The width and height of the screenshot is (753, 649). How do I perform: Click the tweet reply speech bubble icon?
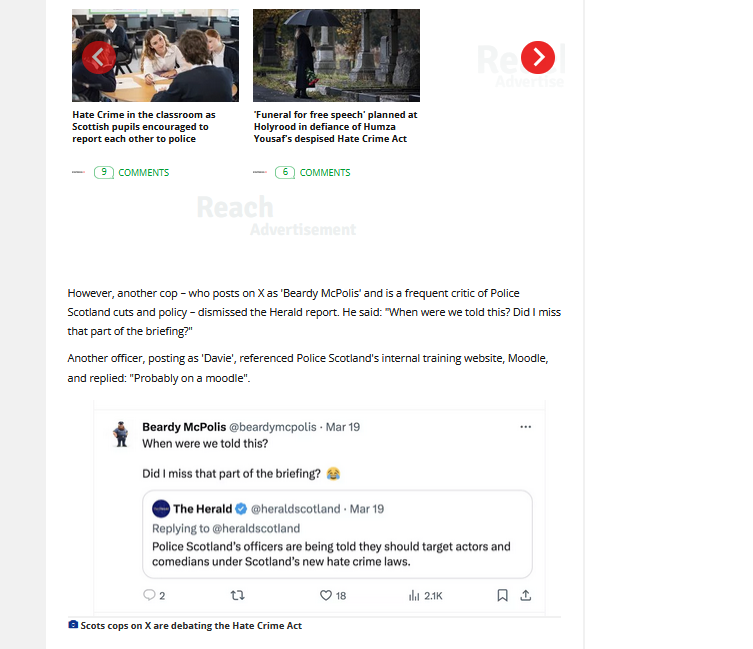[149, 595]
